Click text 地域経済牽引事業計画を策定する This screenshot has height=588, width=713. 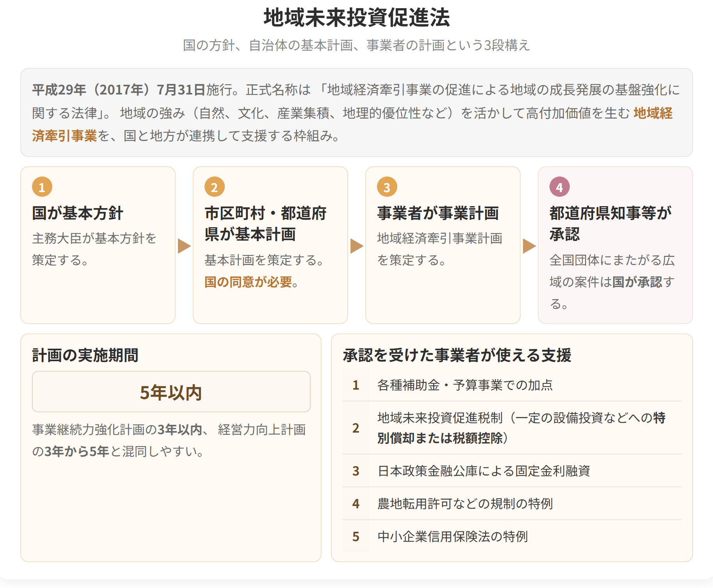coord(439,249)
